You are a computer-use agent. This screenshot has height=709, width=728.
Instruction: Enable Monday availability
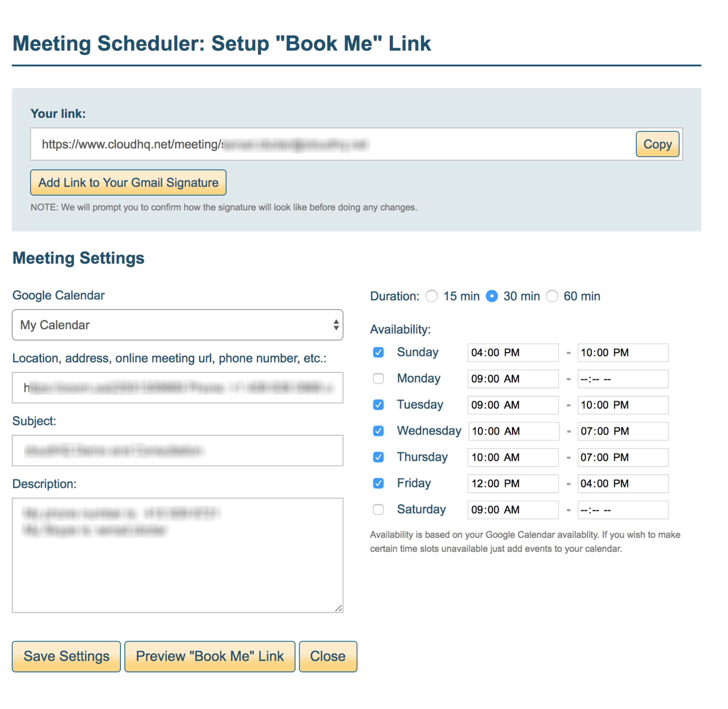(378, 379)
